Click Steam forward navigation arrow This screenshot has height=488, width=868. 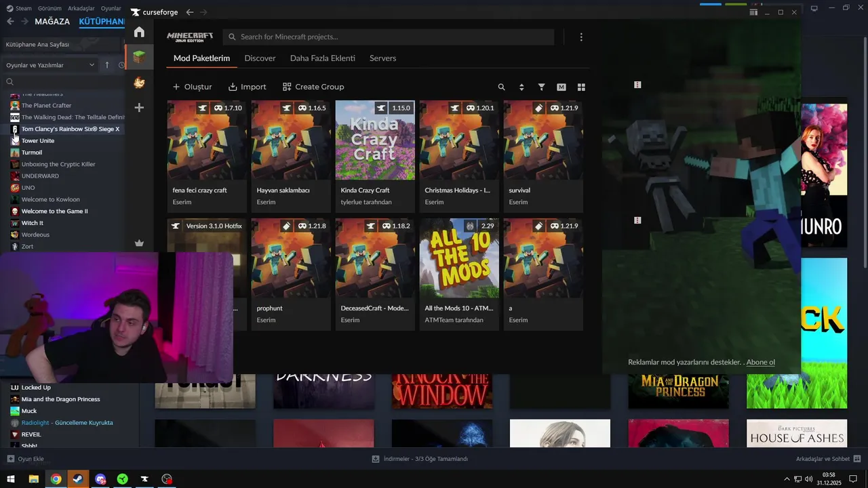click(x=24, y=22)
